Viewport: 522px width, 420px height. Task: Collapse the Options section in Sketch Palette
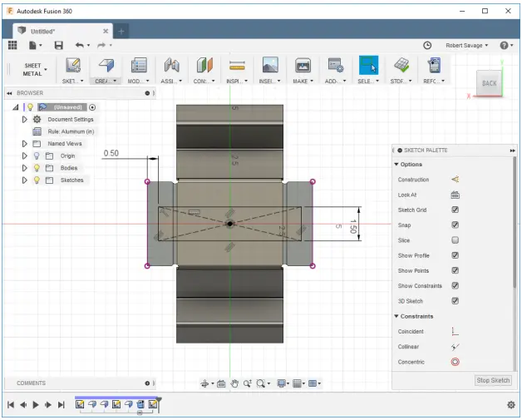(396, 164)
